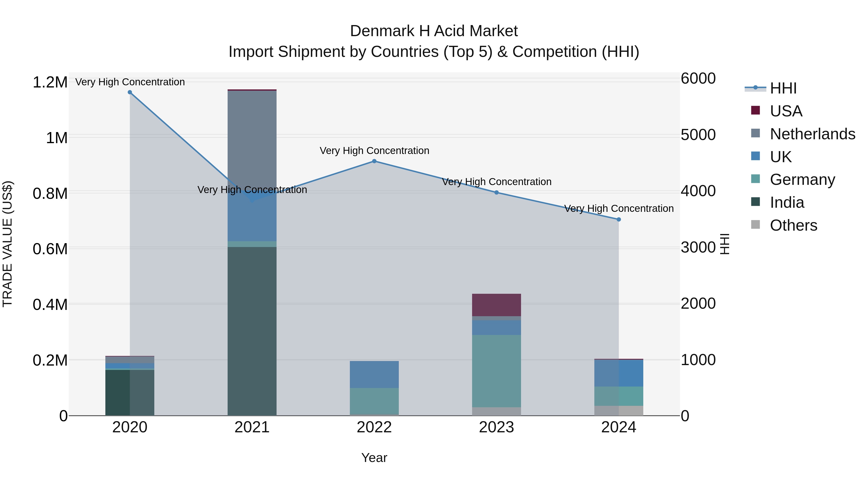Toggle the UK legend entry

click(771, 157)
